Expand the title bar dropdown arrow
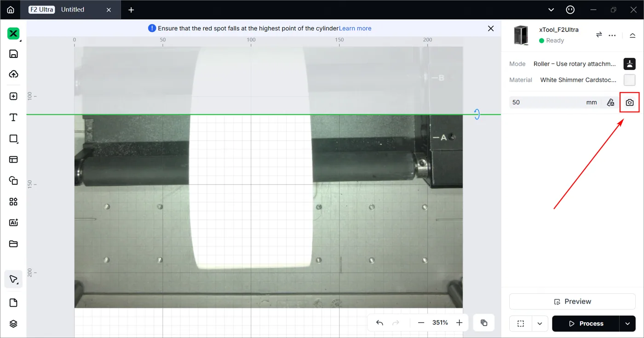 (552, 10)
